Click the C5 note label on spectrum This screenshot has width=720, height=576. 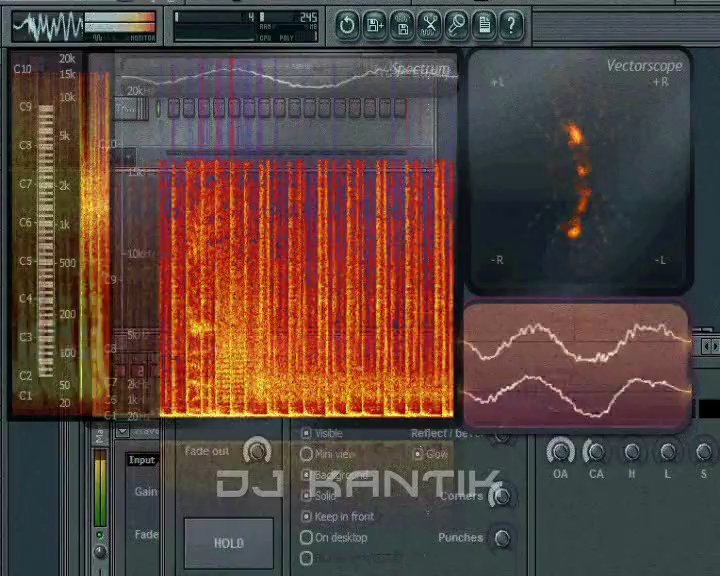coord(26,260)
